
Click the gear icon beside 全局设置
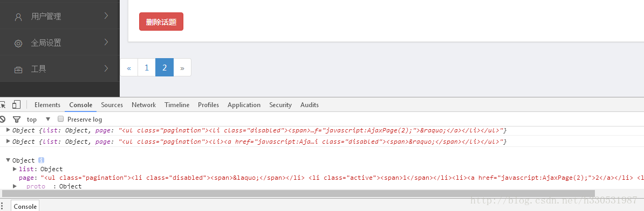click(x=18, y=43)
